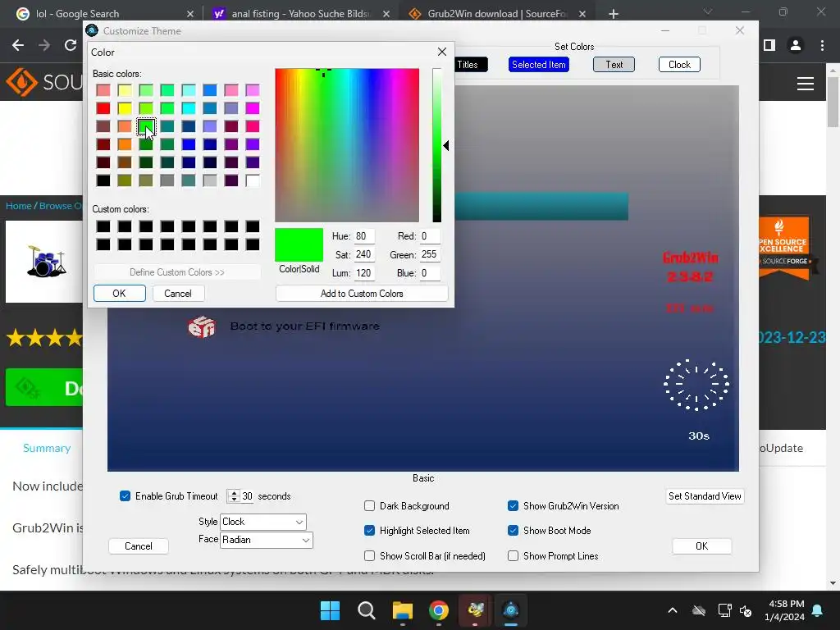Open taskbar Search magnifier icon
Image resolution: width=840 pixels, height=630 pixels.
pos(367,610)
